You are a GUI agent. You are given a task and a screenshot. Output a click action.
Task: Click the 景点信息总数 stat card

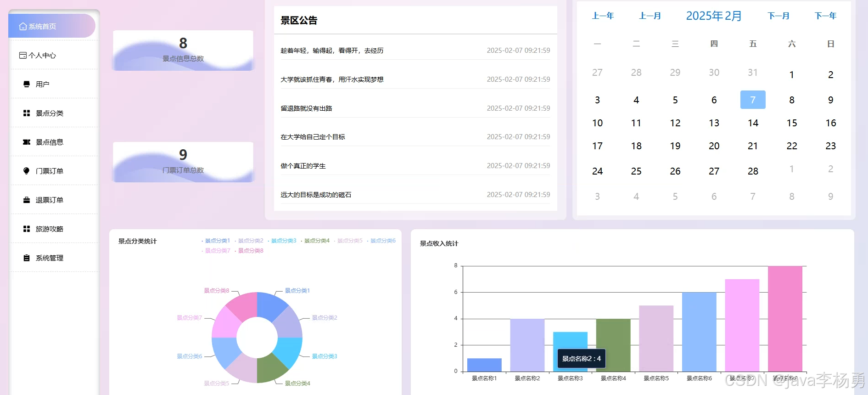(183, 51)
